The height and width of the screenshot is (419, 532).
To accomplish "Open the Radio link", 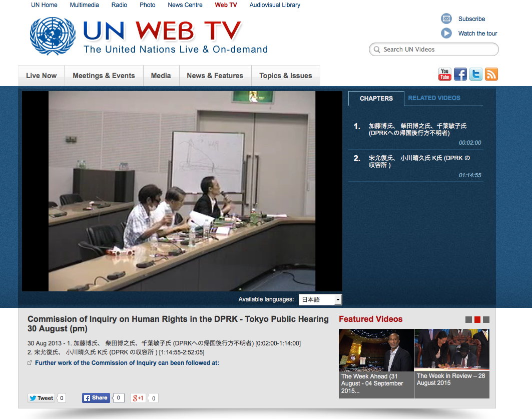I will tap(119, 5).
